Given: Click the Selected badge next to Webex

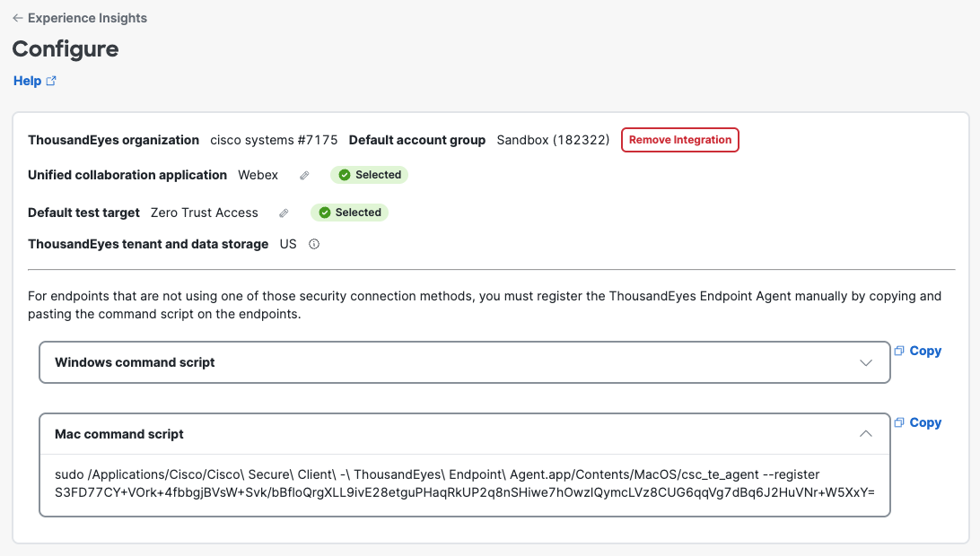Looking at the screenshot, I should pyautogui.click(x=370, y=175).
